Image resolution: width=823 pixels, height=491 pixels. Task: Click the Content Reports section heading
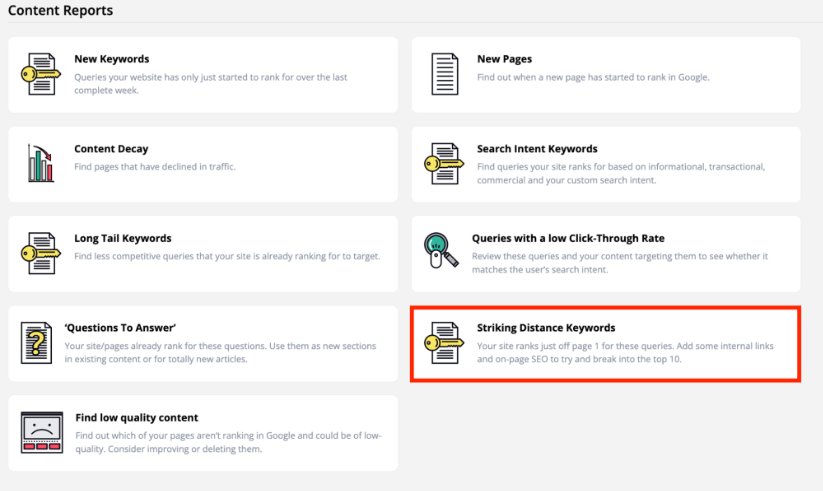pos(61,11)
